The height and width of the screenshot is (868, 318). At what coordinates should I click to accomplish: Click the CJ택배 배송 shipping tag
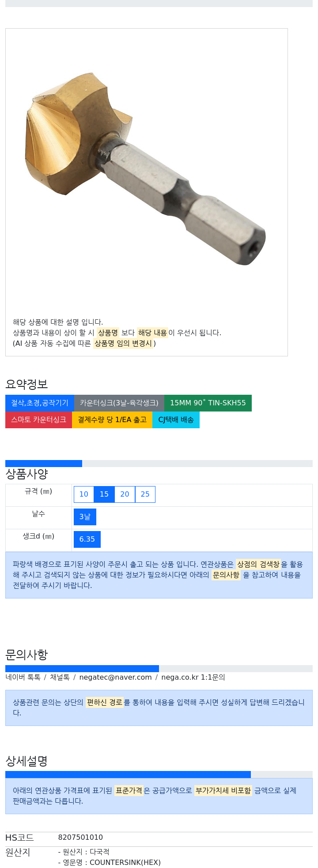(x=176, y=420)
